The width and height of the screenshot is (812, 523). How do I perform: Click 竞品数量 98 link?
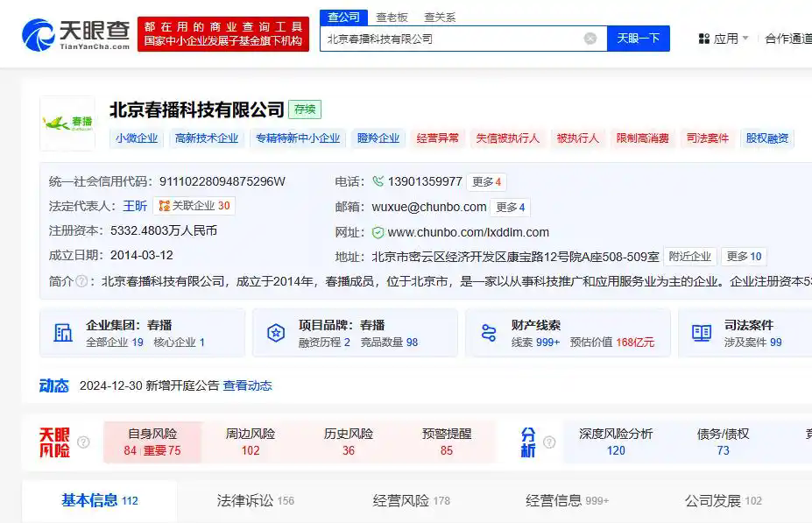tap(390, 343)
